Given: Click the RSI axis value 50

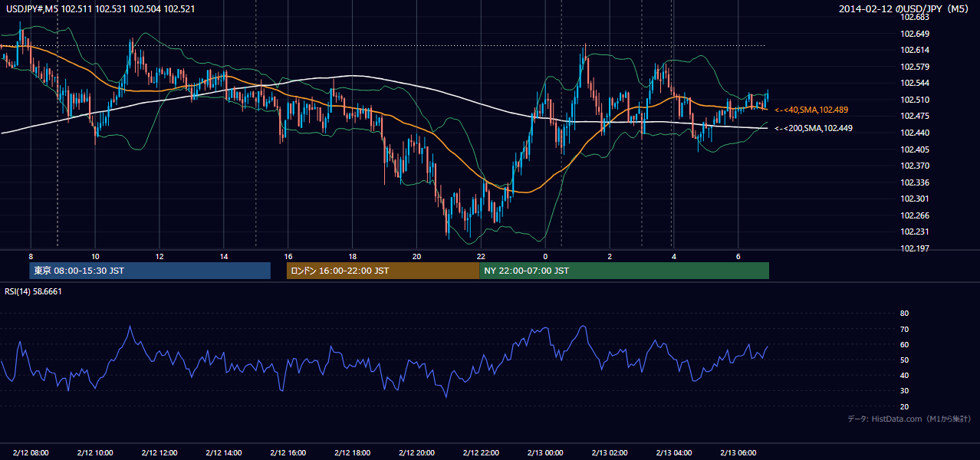Looking at the screenshot, I should pos(904,360).
